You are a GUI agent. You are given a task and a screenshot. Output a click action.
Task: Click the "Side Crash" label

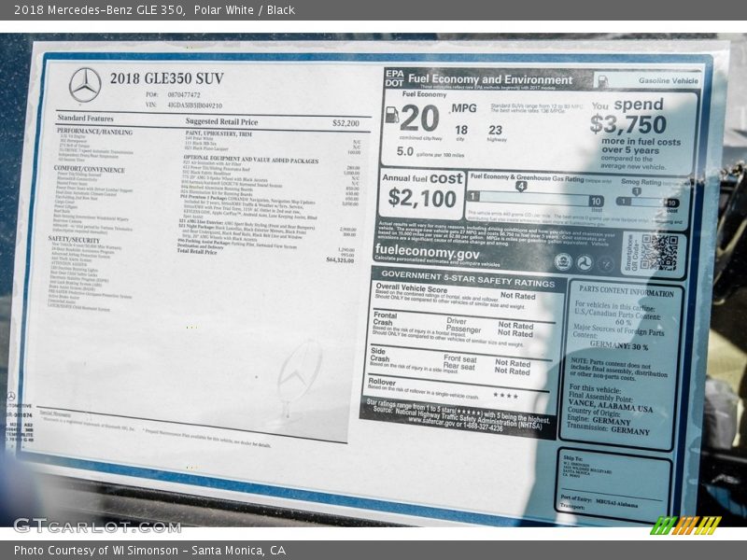pyautogui.click(x=380, y=355)
